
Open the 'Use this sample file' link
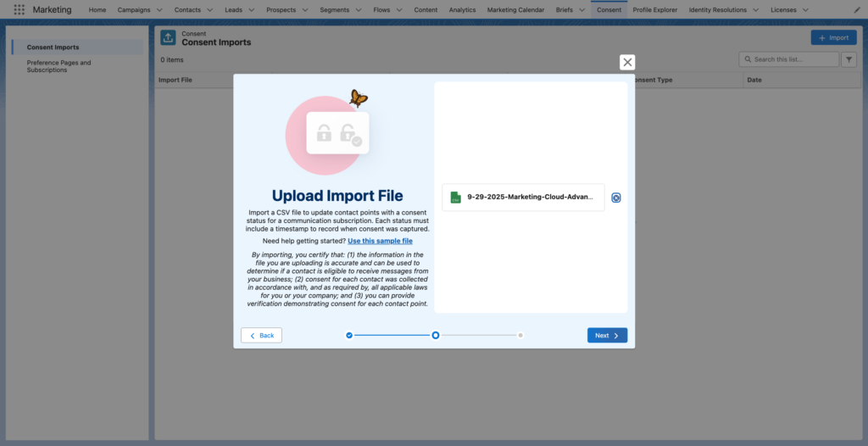[x=380, y=241]
